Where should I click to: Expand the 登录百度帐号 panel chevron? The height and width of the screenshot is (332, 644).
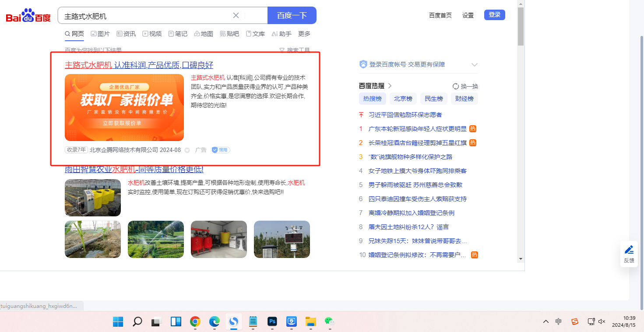coord(474,65)
